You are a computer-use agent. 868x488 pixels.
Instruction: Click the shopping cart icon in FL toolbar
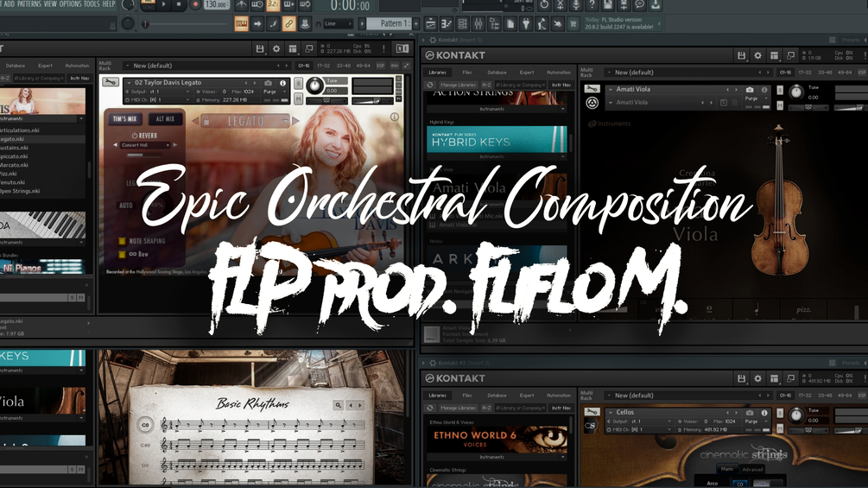[573, 24]
